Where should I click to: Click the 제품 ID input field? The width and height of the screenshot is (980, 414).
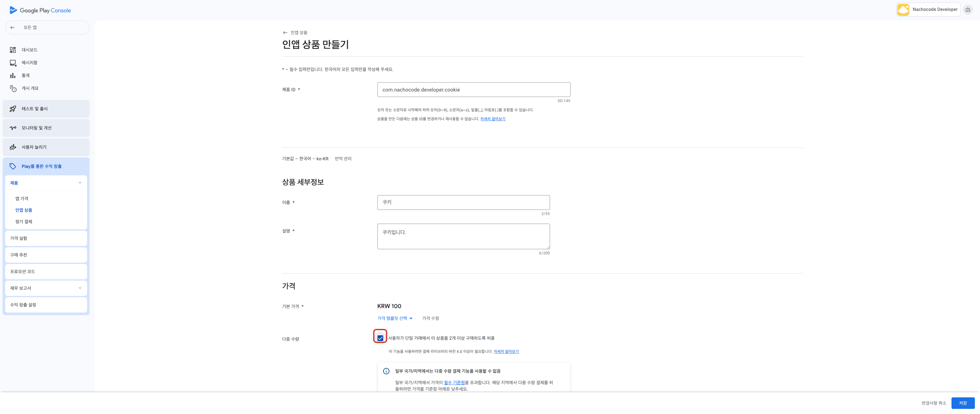[x=473, y=90]
